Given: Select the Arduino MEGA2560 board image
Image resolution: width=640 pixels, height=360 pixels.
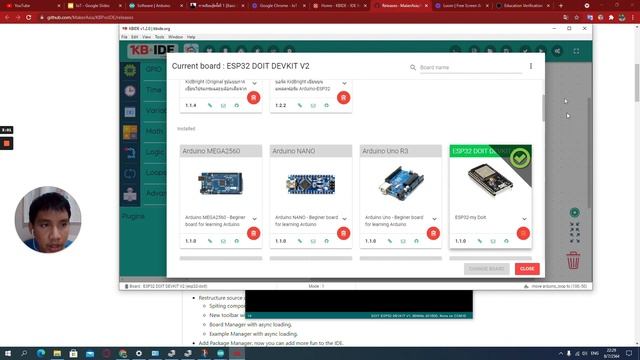Looking at the screenshot, I should 221,183.
